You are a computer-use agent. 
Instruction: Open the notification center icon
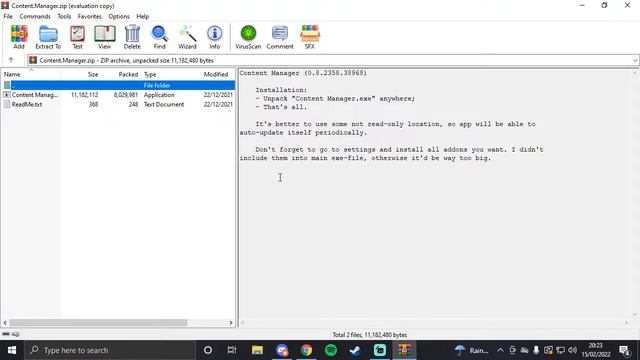[x=624, y=350]
